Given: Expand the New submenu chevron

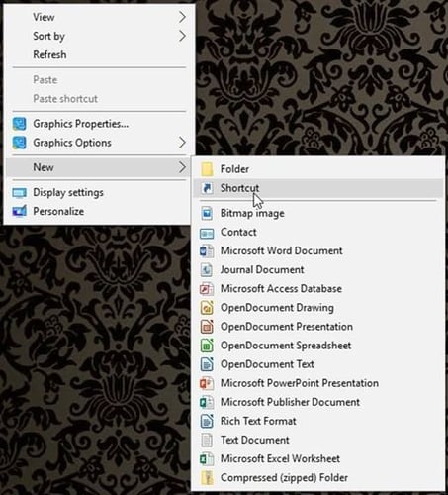Looking at the screenshot, I should (182, 167).
